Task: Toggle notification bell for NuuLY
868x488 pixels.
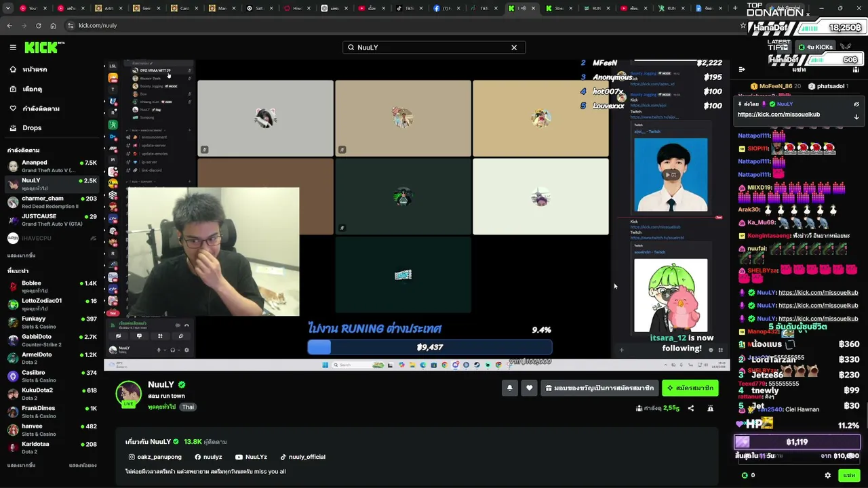Action: pyautogui.click(x=509, y=388)
